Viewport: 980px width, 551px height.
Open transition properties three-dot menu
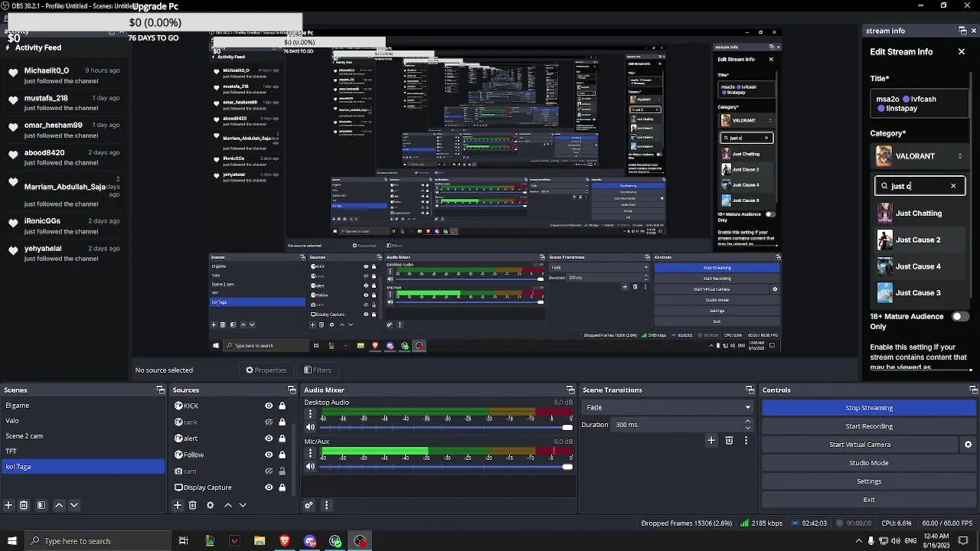(x=746, y=440)
